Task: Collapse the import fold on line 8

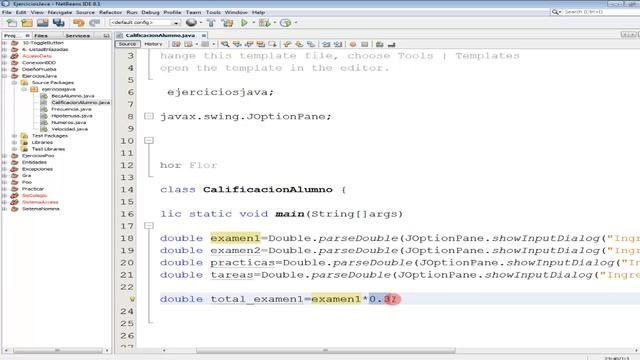Action: click(149, 116)
